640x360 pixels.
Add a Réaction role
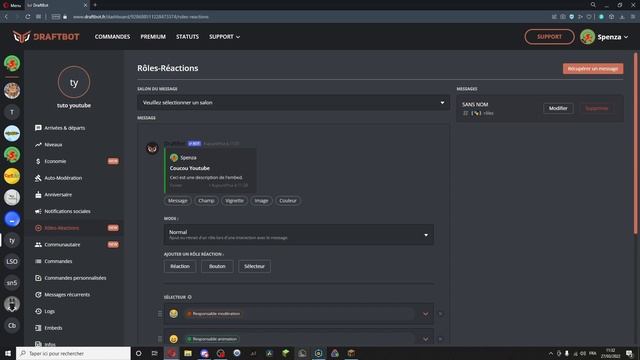click(x=180, y=266)
